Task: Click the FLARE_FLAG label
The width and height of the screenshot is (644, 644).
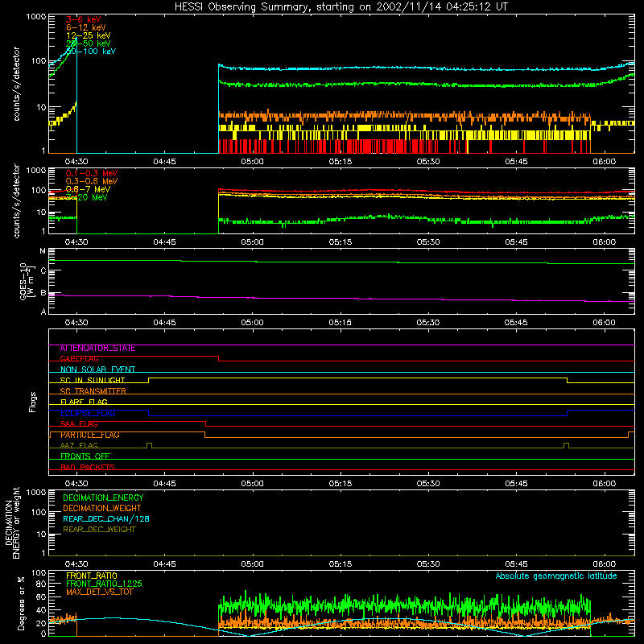Action: click(84, 402)
